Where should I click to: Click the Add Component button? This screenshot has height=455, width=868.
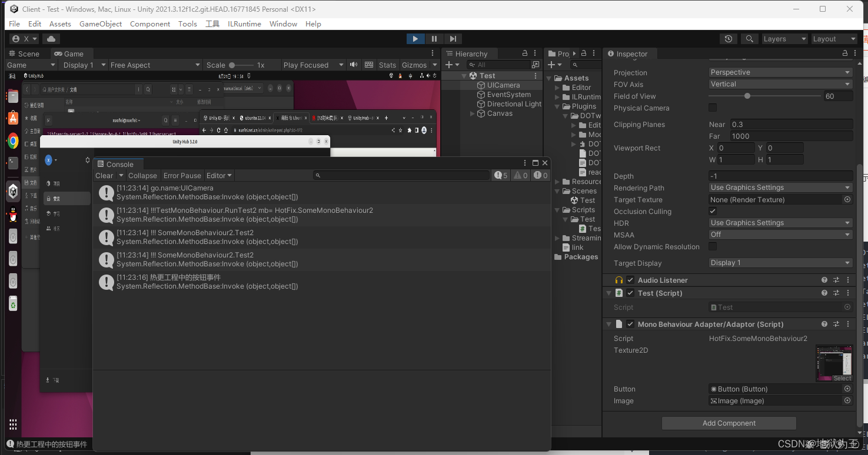point(729,423)
